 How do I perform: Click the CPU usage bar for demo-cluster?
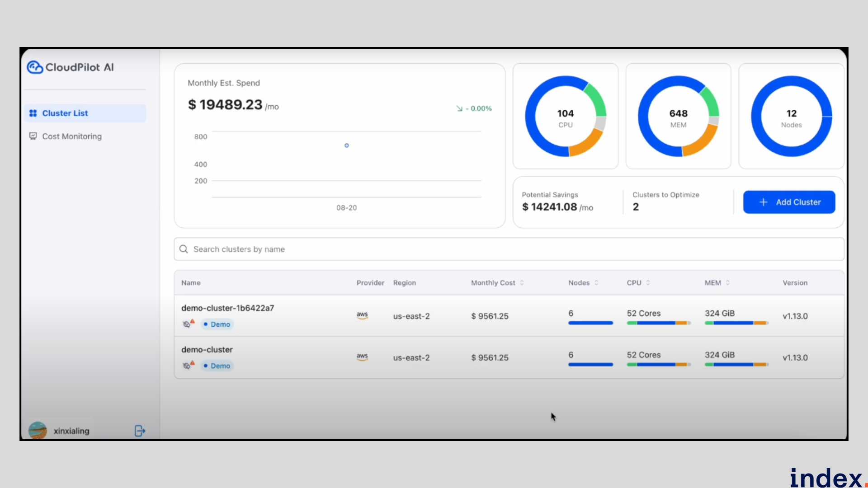tap(658, 364)
